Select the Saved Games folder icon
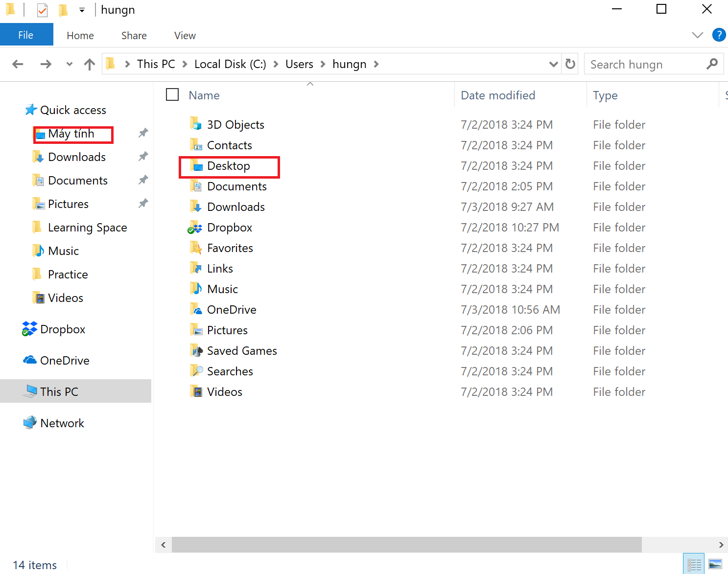 tap(196, 350)
